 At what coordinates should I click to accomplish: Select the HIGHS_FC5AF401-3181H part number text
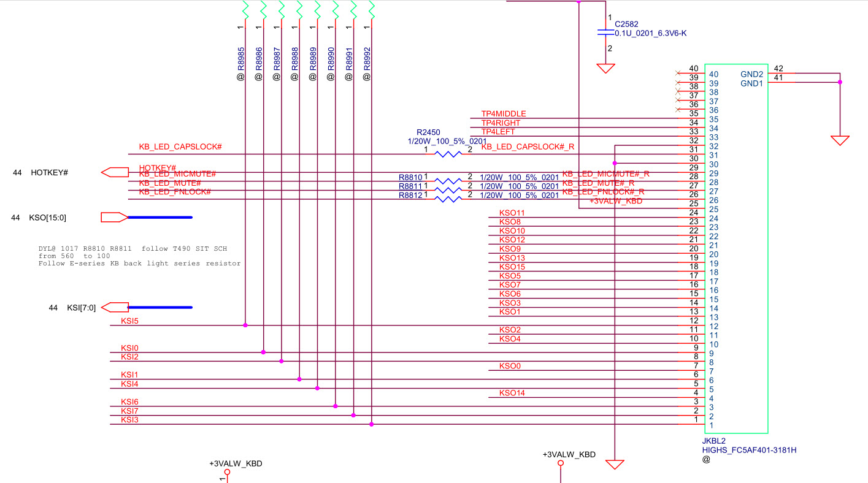749,450
